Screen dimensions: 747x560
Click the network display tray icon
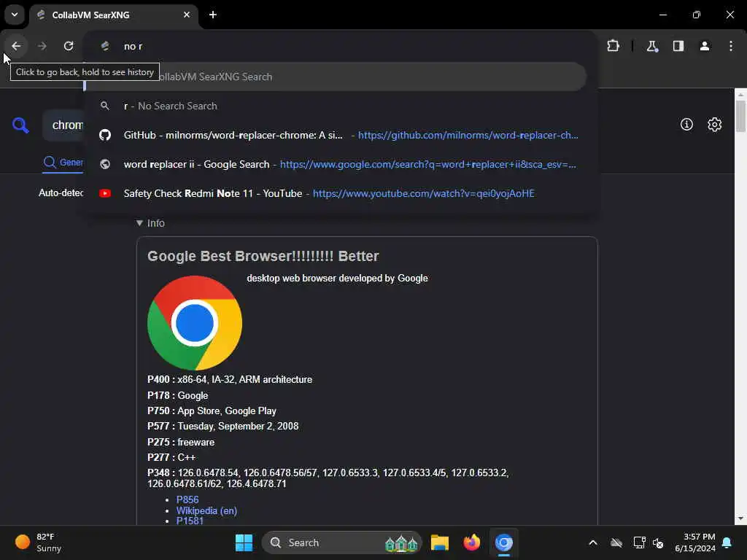tap(639, 542)
